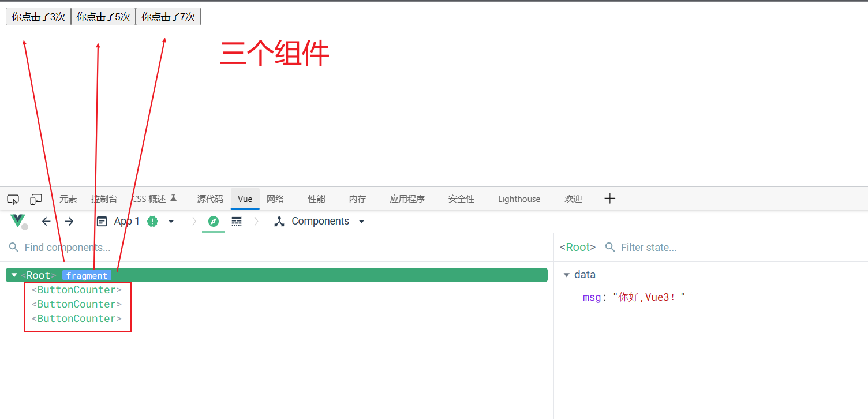Click the Components hierarchy icon
Viewport: 868px width, 419px height.
[279, 221]
